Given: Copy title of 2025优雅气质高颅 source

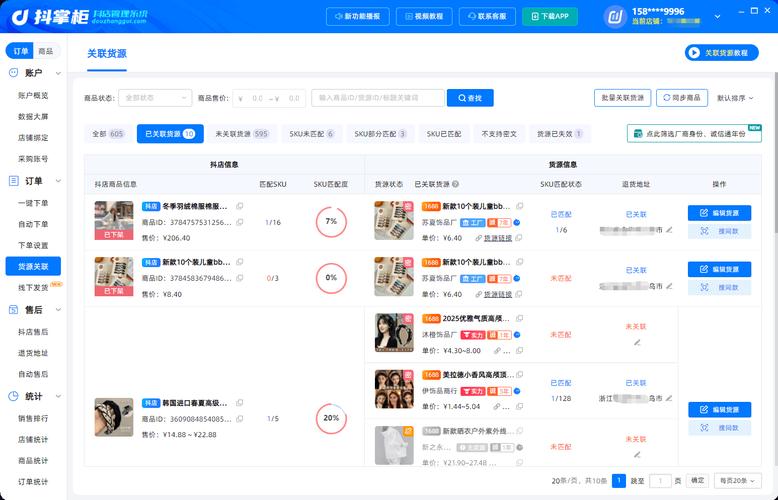Looking at the screenshot, I should point(519,318).
